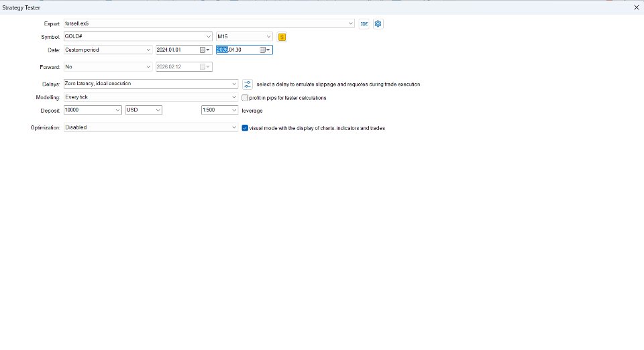Open the start date dropdown arrow
Image resolution: width=644 pixels, height=350 pixels.
pos(208,50)
